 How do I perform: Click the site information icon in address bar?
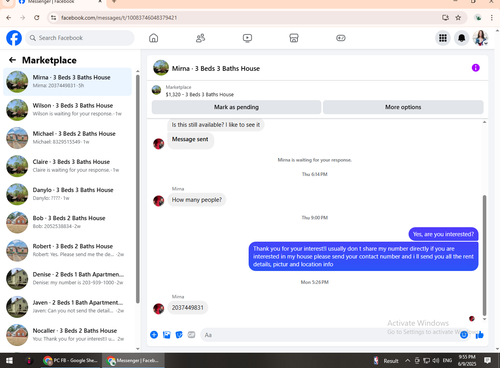point(53,18)
